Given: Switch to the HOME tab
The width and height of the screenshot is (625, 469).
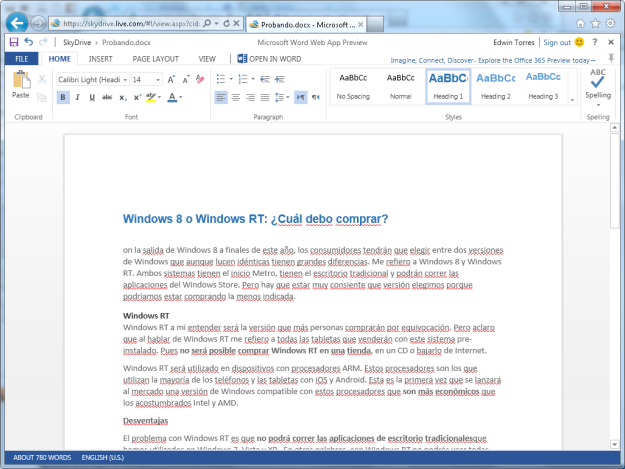Looking at the screenshot, I should 60,59.
